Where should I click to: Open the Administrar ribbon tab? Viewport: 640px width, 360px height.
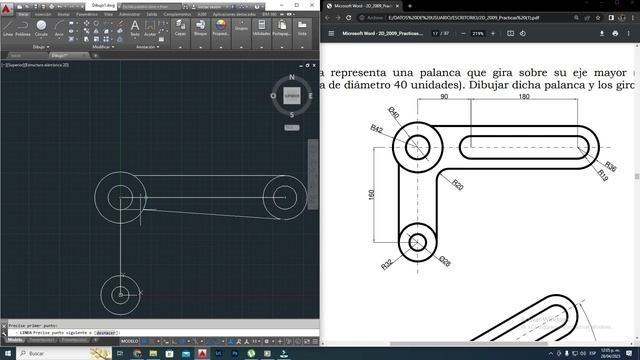(129, 14)
